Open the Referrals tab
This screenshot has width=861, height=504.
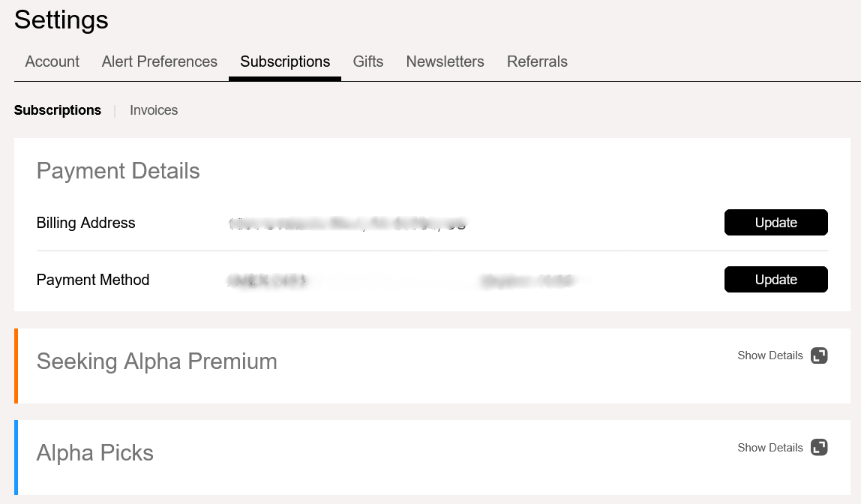point(537,61)
